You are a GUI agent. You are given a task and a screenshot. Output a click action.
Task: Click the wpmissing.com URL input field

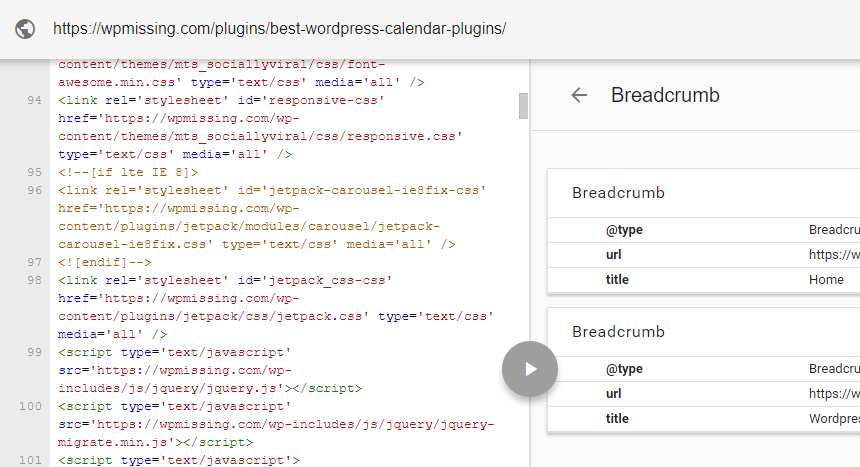pos(279,29)
